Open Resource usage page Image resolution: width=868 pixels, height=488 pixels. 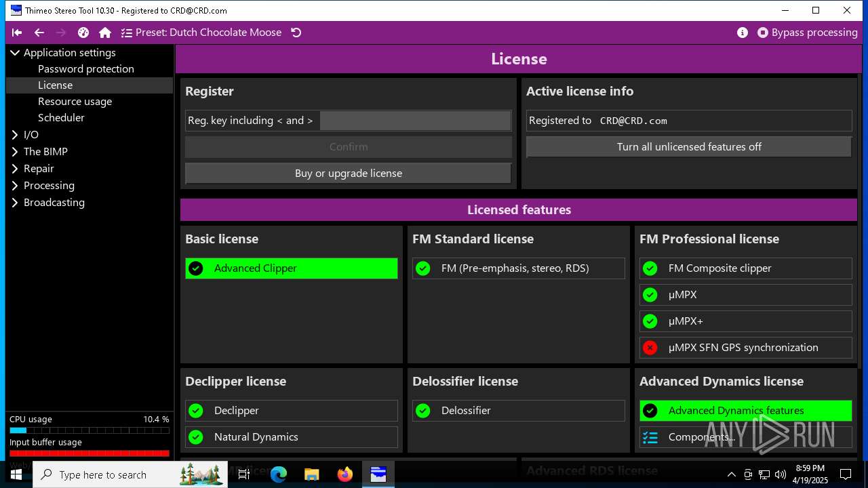(x=75, y=102)
